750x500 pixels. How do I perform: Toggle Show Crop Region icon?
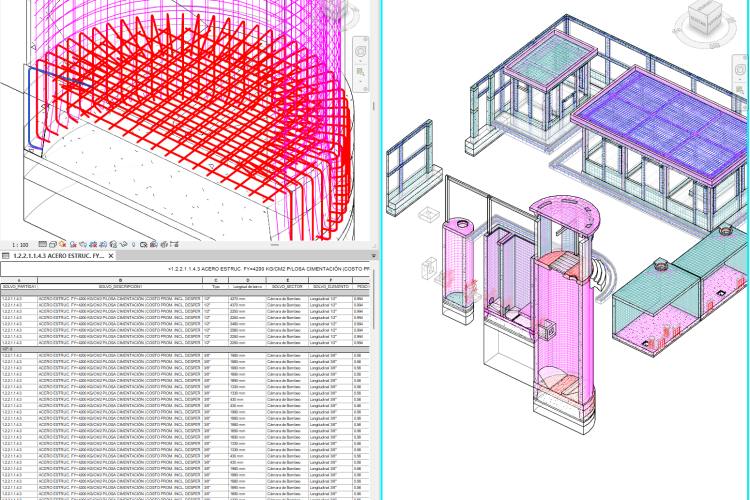click(x=103, y=244)
